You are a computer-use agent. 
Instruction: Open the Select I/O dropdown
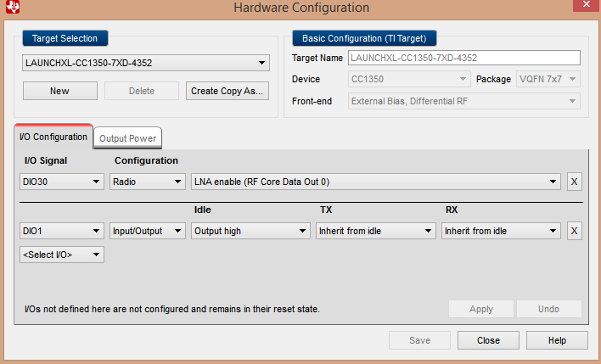(x=62, y=255)
